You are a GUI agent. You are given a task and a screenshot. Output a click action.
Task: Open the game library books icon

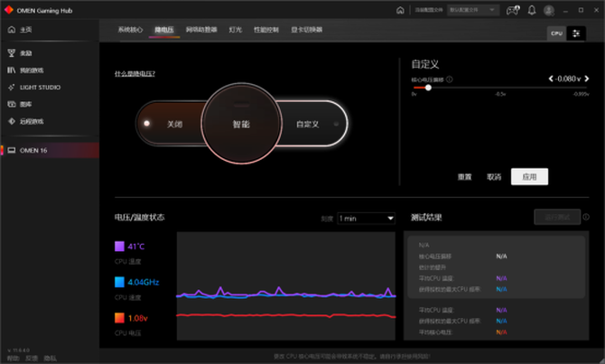pos(12,70)
